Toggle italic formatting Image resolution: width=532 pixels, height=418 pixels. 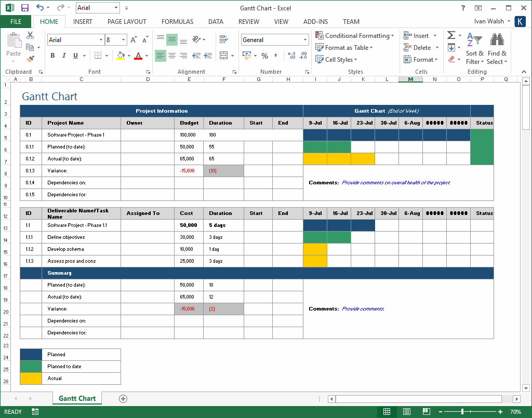pyautogui.click(x=64, y=56)
